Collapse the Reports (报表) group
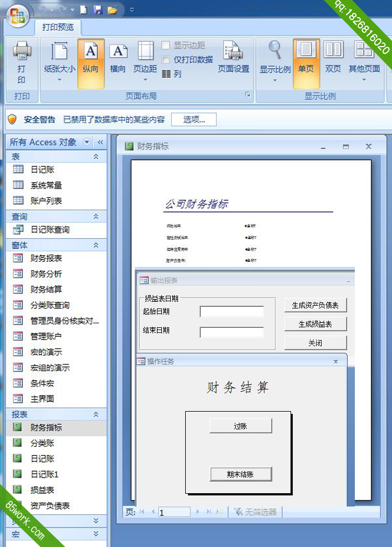 point(96,414)
